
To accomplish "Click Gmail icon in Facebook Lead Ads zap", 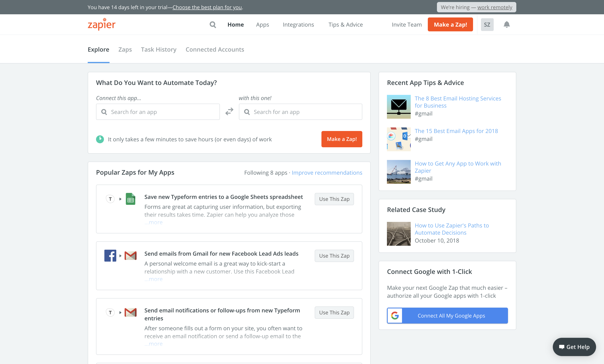I will [130, 256].
